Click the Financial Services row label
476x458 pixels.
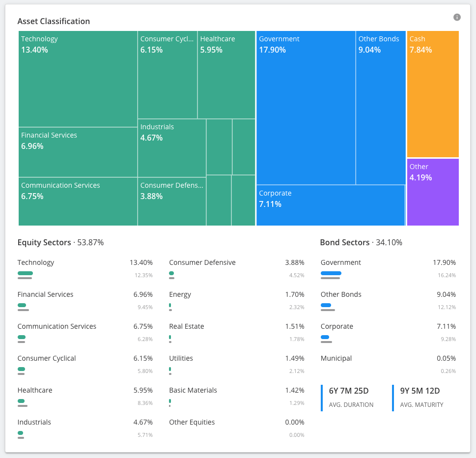(x=45, y=294)
